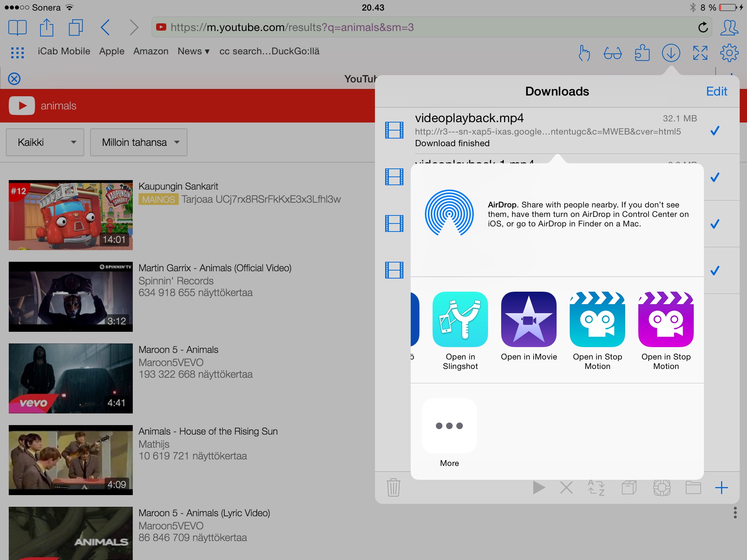Toggle the checkmark for videoplayback.mp4
The width and height of the screenshot is (747, 560).
coord(715,131)
